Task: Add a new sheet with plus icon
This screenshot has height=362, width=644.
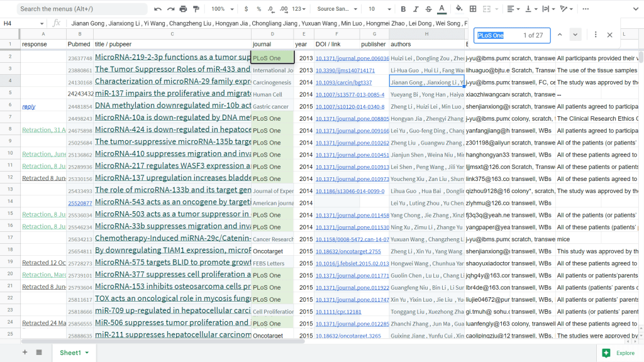Action: point(25,353)
